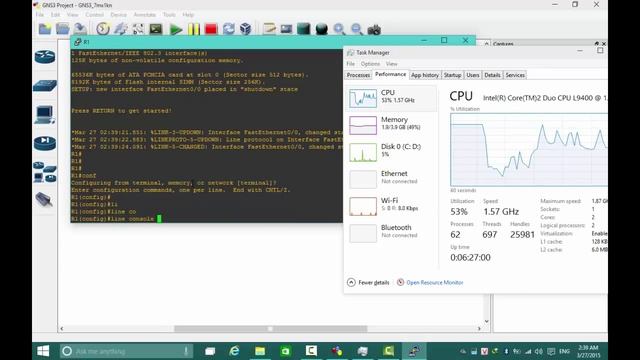Select Wi-Fi performance item
This screenshot has width=640, height=360.
click(391, 206)
